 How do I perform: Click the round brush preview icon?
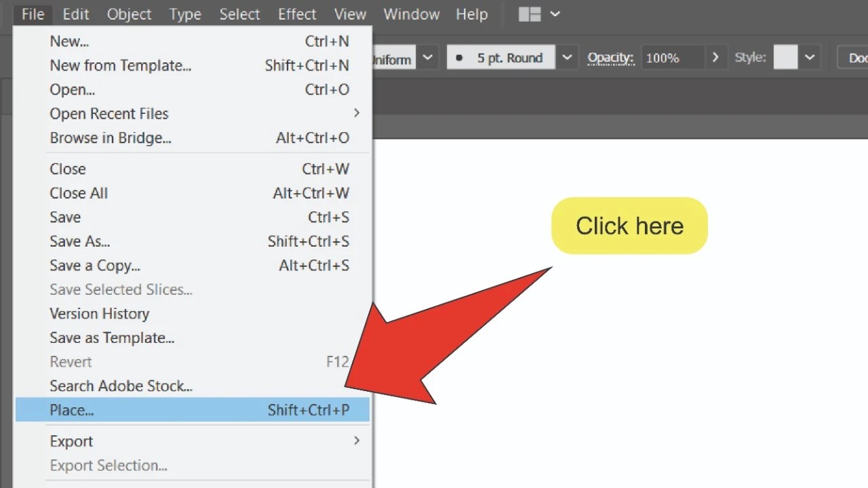pyautogui.click(x=460, y=58)
